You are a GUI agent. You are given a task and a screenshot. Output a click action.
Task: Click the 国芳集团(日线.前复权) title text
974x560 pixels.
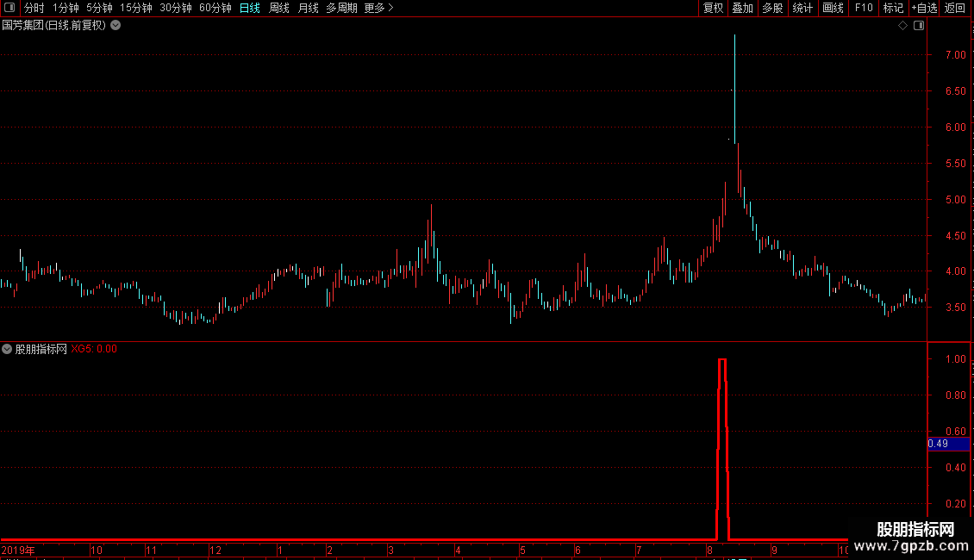click(x=54, y=26)
